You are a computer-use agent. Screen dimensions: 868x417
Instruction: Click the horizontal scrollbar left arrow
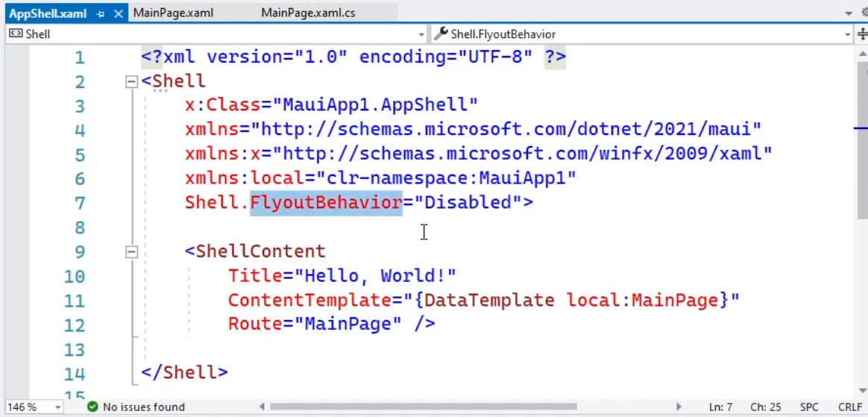[262, 407]
